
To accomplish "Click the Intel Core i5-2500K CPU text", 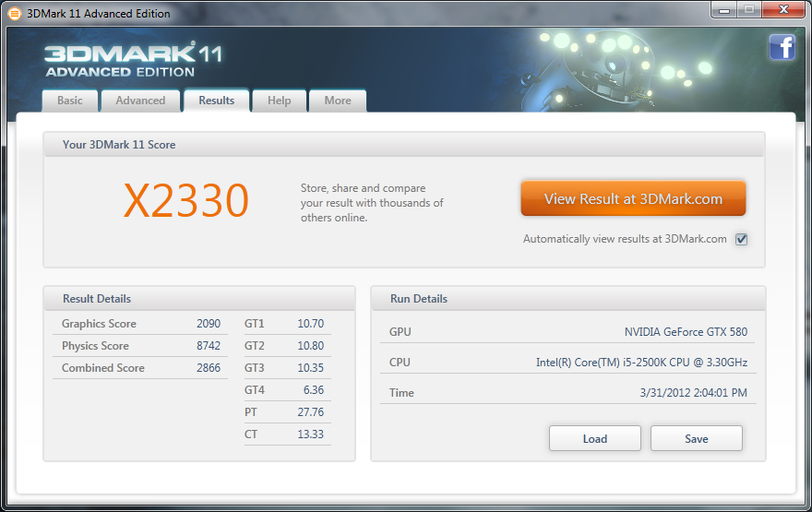I will click(x=641, y=363).
